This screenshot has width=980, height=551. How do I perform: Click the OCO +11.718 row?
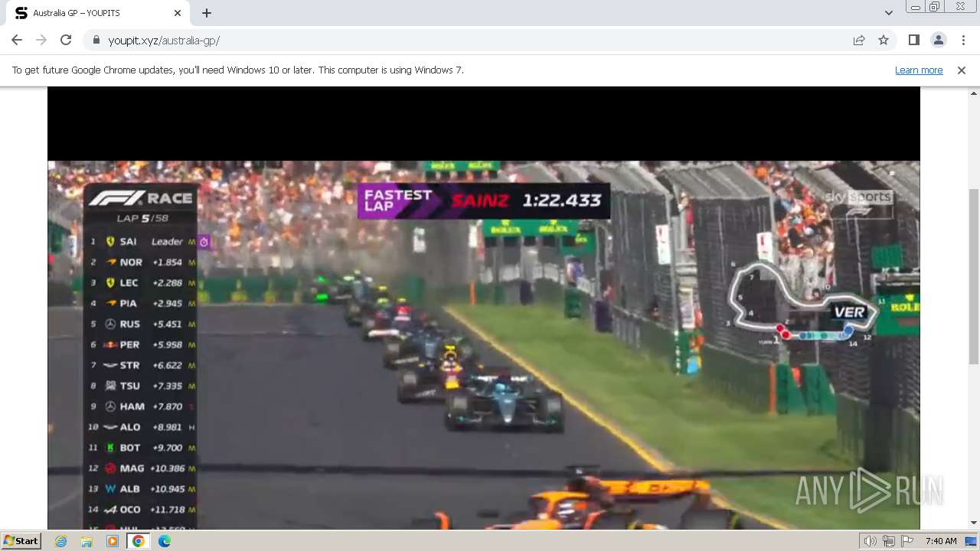(142, 509)
